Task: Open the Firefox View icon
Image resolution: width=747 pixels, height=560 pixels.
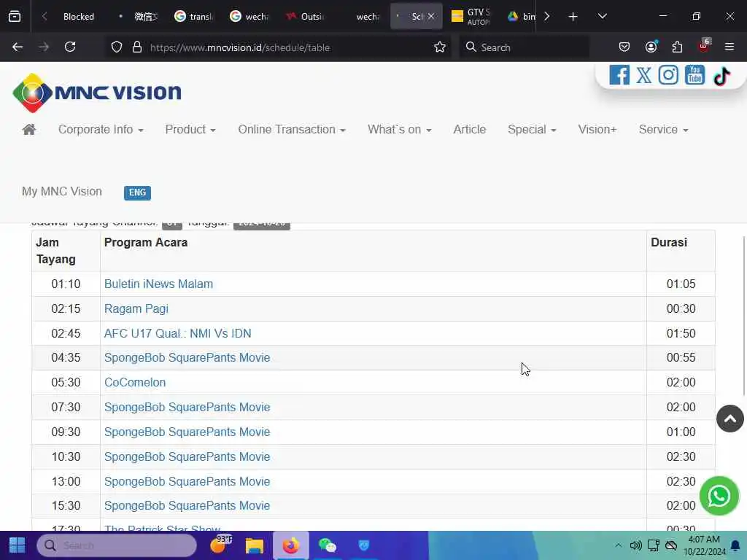Action: tap(15, 17)
